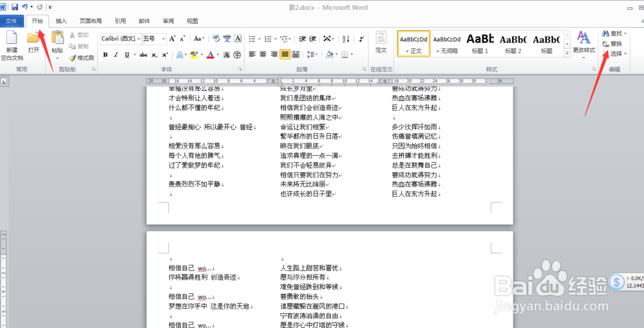Apply the Heading 2 style
Screen dimensions: 644x328
pos(513,43)
